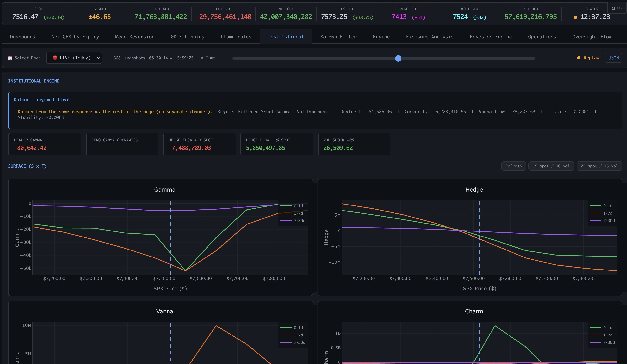Click the ZERO GEX value 7413
Viewport: 627px width, 364px height.
pos(399,17)
